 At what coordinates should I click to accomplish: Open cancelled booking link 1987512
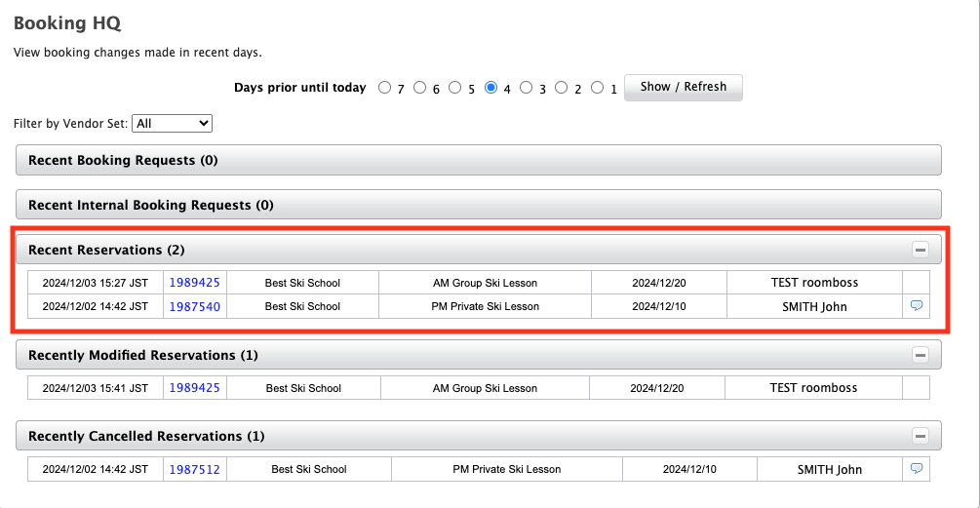(x=194, y=469)
